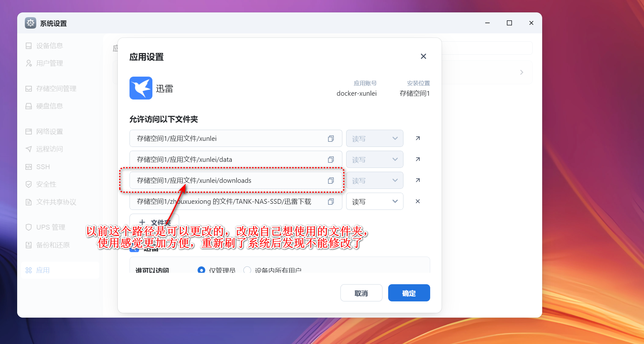Open 读写 dropdown for 迅雷下载 folder

coord(374,202)
